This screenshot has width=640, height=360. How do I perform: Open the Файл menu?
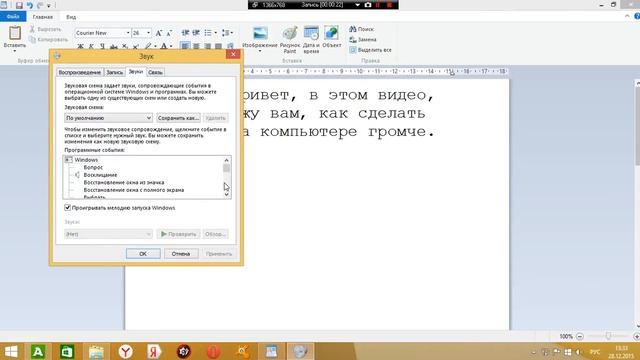[13, 17]
